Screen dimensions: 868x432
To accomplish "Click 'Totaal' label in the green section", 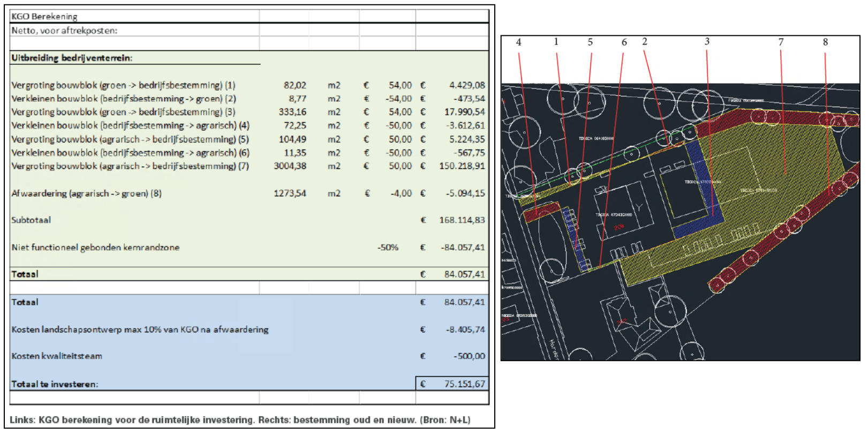I will [25, 274].
